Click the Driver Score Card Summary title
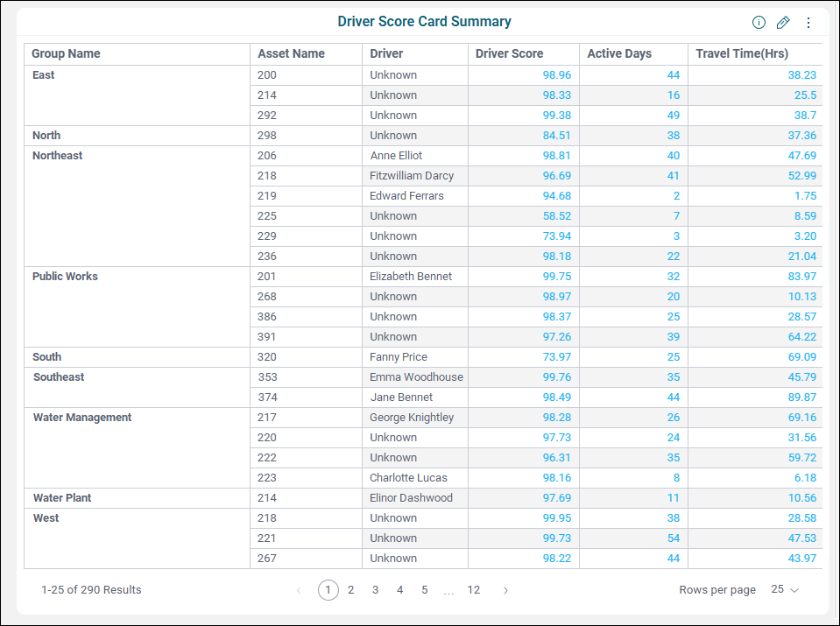This screenshot has width=840, height=626. coord(424,21)
